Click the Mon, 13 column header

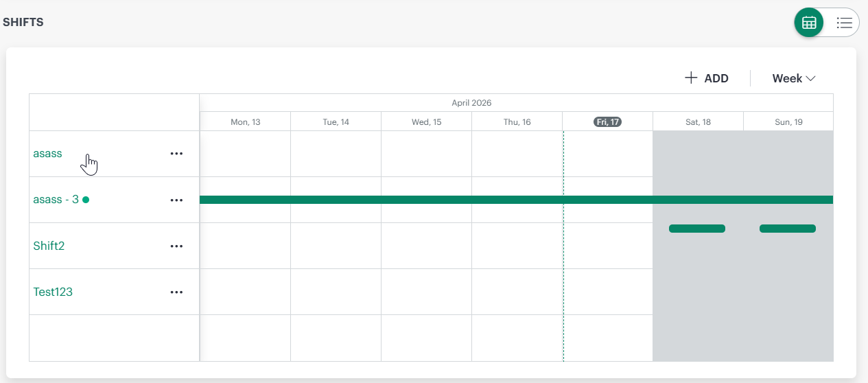[x=245, y=121]
